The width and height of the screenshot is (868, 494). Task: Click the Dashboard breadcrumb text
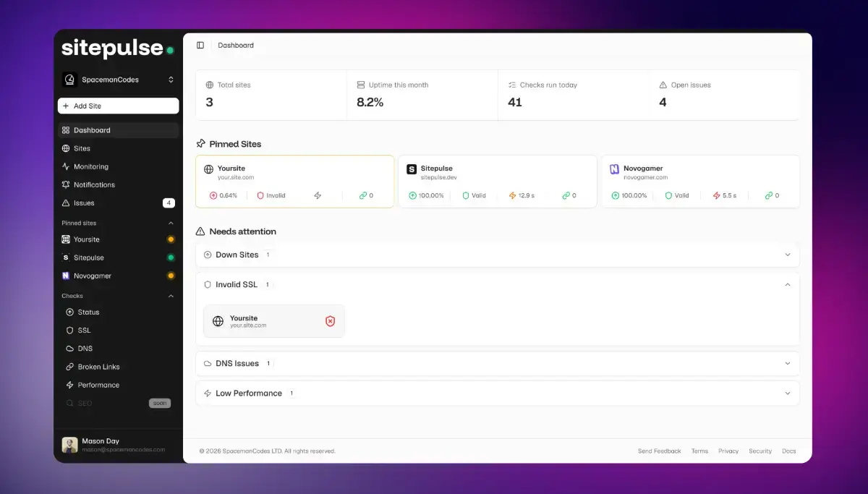pyautogui.click(x=236, y=45)
